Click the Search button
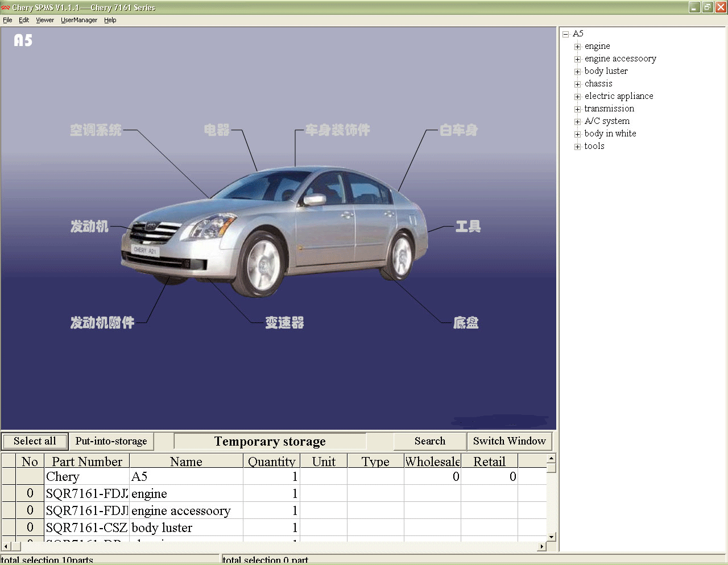Image resolution: width=728 pixels, height=565 pixels. point(430,441)
